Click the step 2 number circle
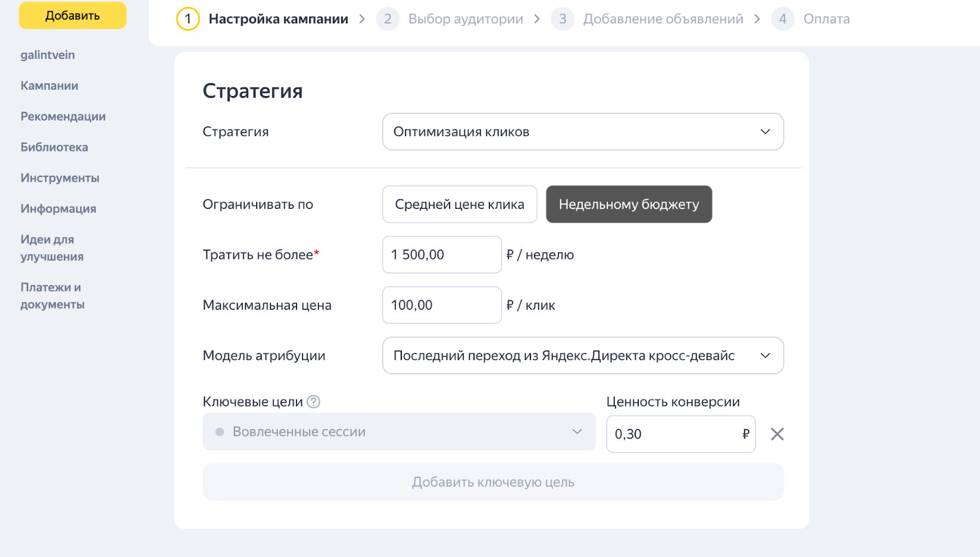The height and width of the screenshot is (557, 980). point(388,19)
